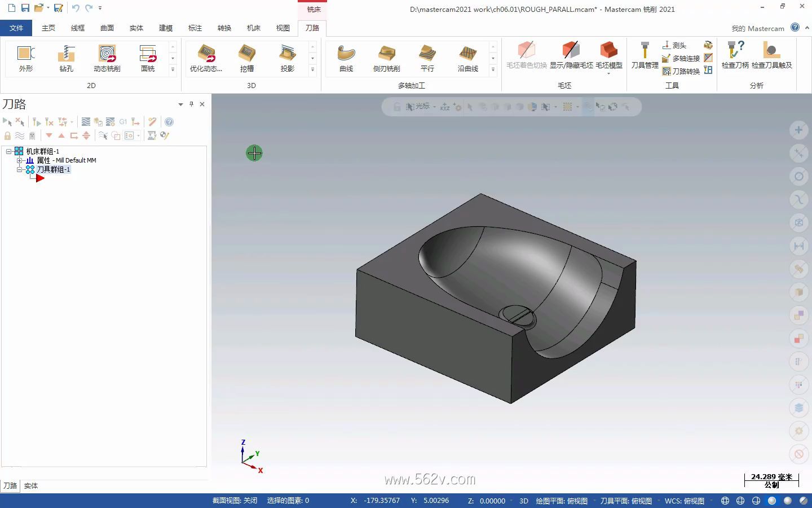Open 刀具管理 tool manager
This screenshot has width=812, height=508.
coord(645,55)
